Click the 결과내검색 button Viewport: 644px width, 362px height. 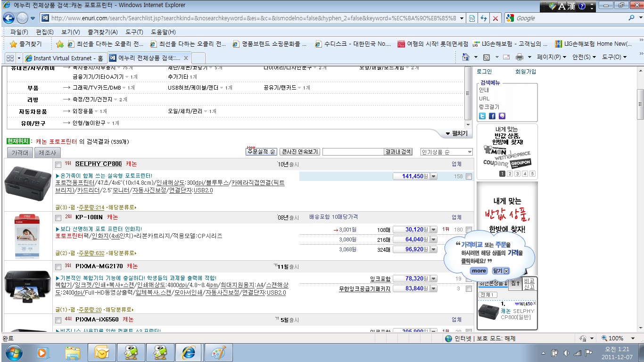coord(398,152)
